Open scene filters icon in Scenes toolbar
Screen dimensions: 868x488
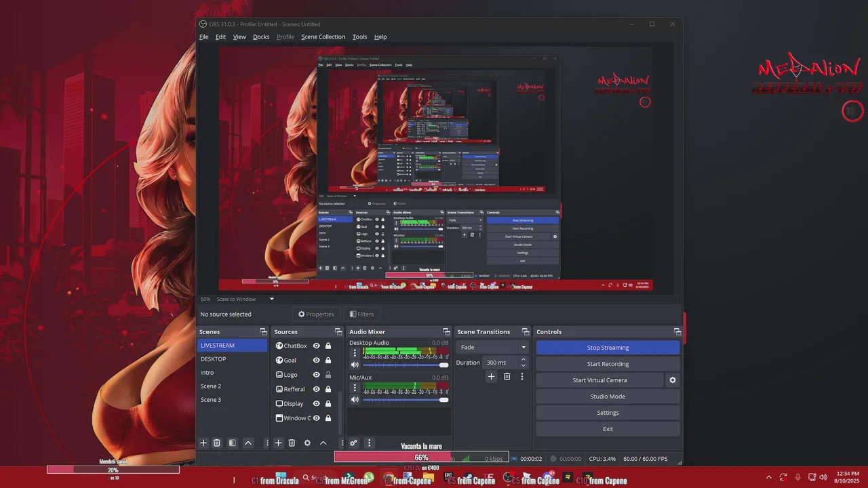tap(232, 443)
